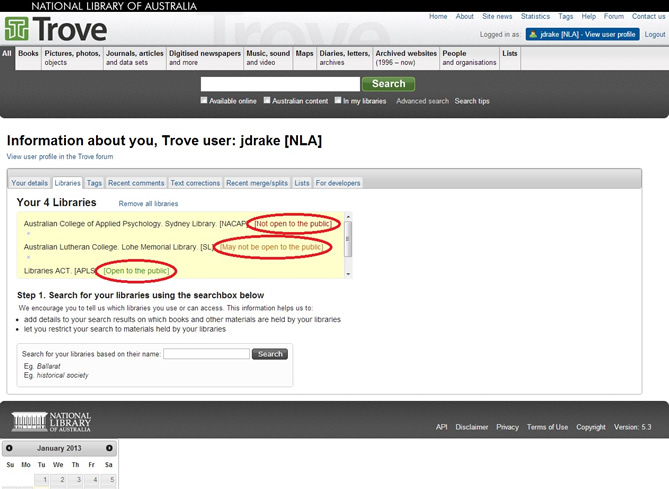Focus the library name search box
This screenshot has width=669, height=489.
[x=206, y=354]
